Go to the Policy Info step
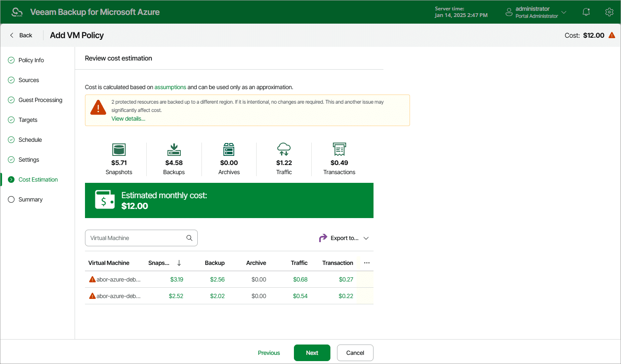Viewport: 621px width, 364px height. click(31, 60)
